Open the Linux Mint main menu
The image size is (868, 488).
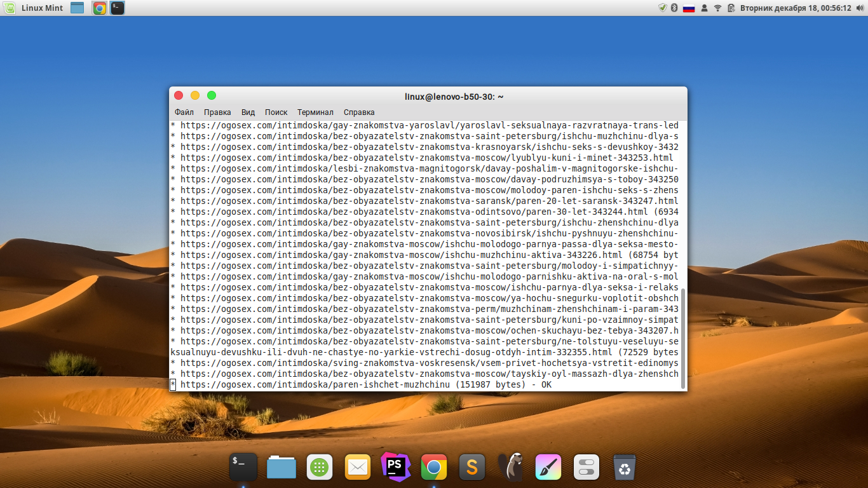35,8
